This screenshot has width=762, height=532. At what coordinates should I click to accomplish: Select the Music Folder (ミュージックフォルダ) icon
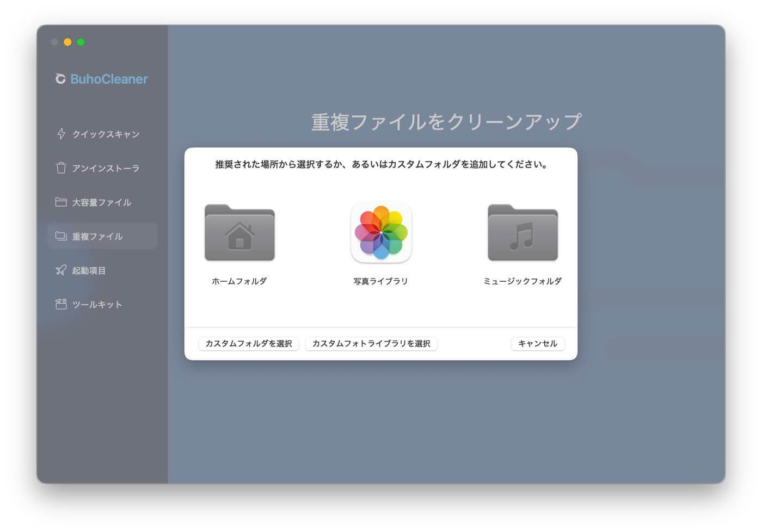tap(523, 233)
